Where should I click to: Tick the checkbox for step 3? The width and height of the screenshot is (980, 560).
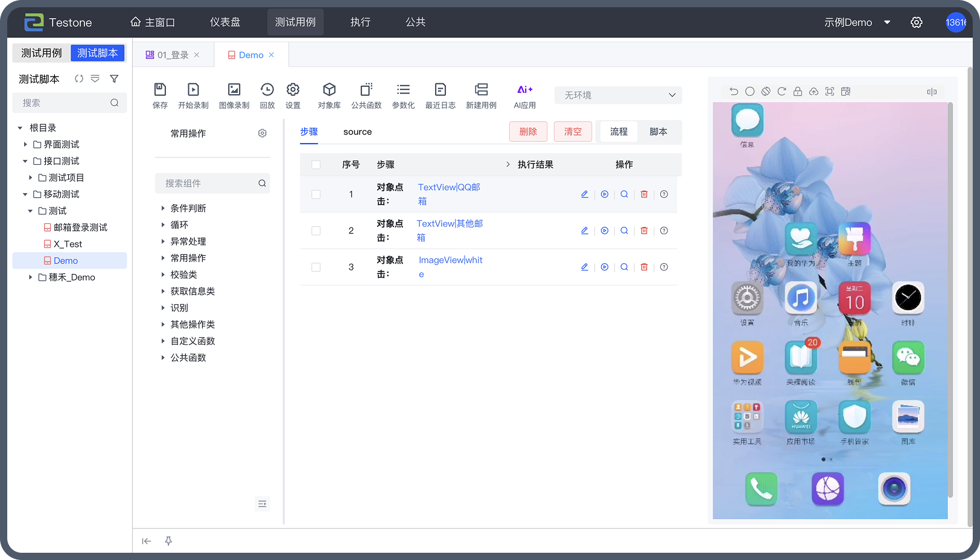[x=316, y=267]
